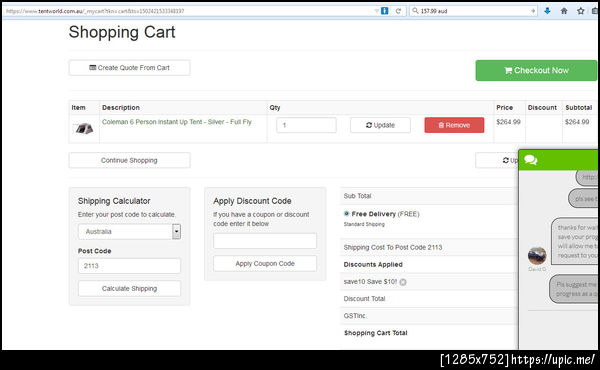Open the URL history dropdown arrow
The height and width of the screenshot is (370, 600).
pos(377,11)
